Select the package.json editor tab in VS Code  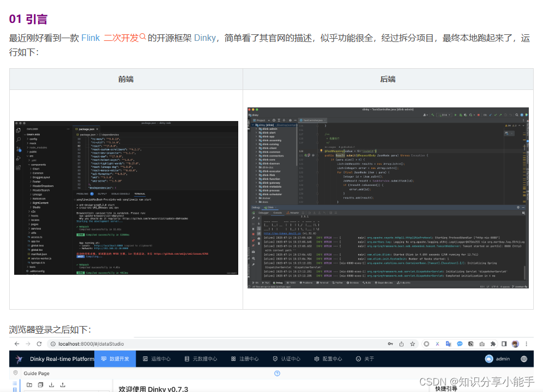pos(87,129)
